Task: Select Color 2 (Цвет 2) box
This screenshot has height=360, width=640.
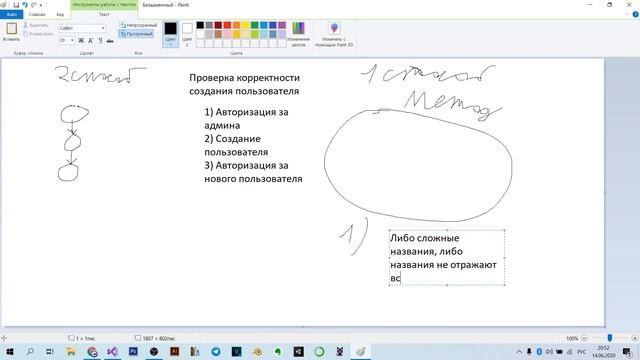Action: pos(187,34)
